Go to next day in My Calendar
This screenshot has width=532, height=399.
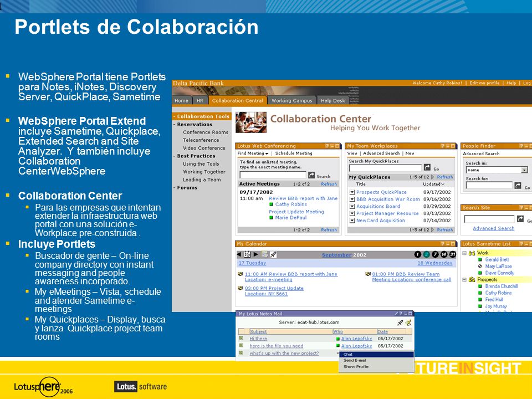(256, 254)
